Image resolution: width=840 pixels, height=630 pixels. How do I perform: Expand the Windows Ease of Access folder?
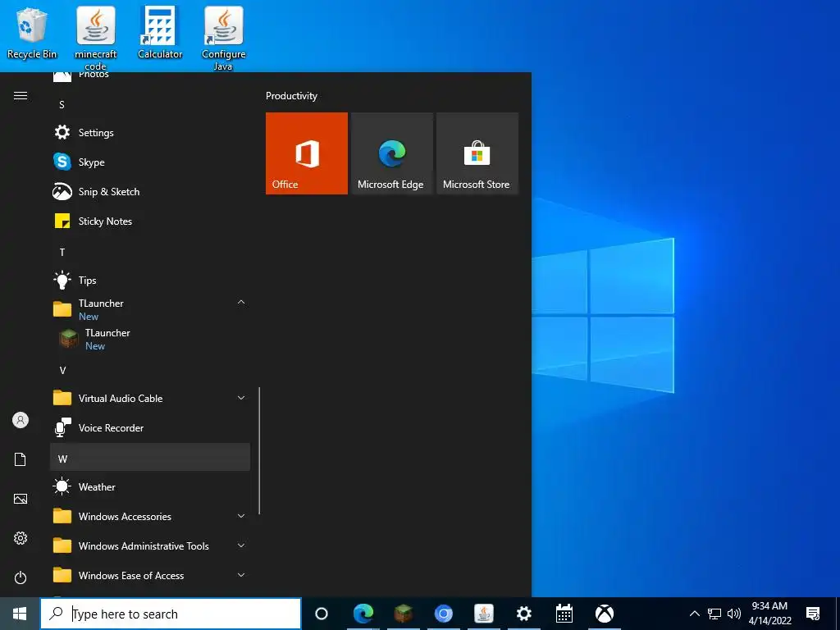(x=241, y=575)
